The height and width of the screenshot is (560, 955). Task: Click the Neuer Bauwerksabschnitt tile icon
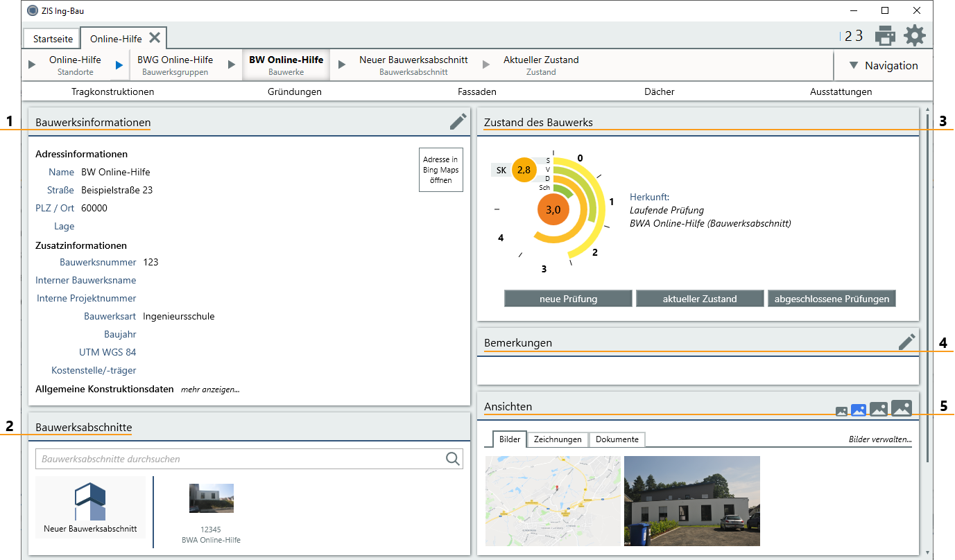[90, 501]
